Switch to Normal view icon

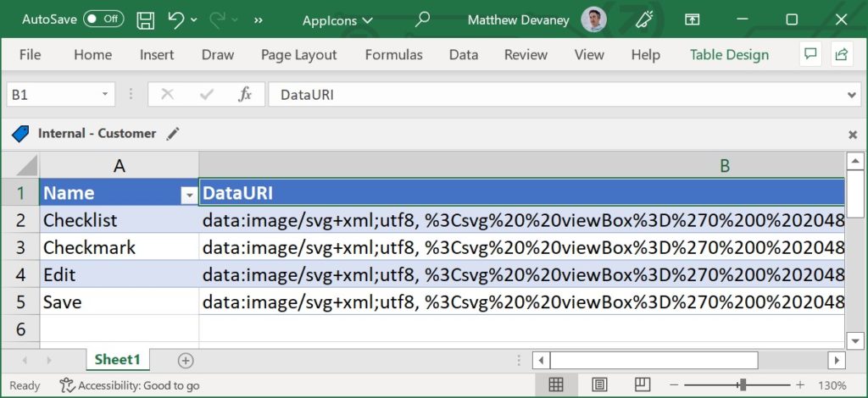(556, 384)
